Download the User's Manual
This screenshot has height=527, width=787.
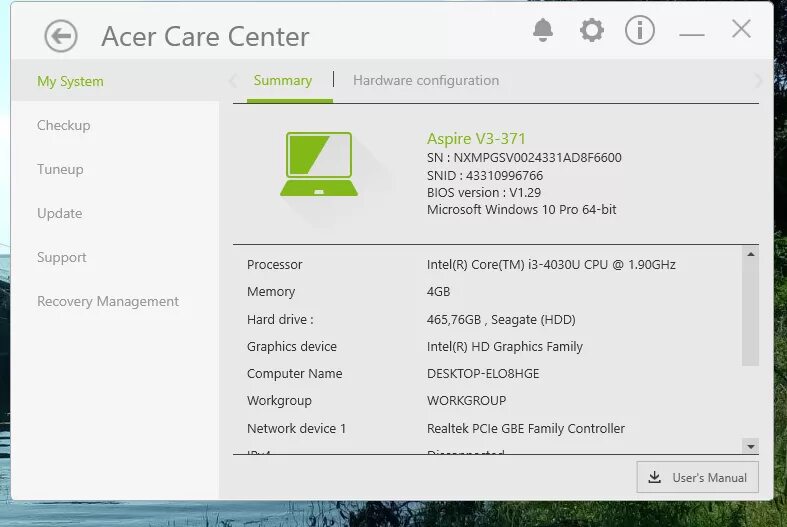[x=698, y=477]
